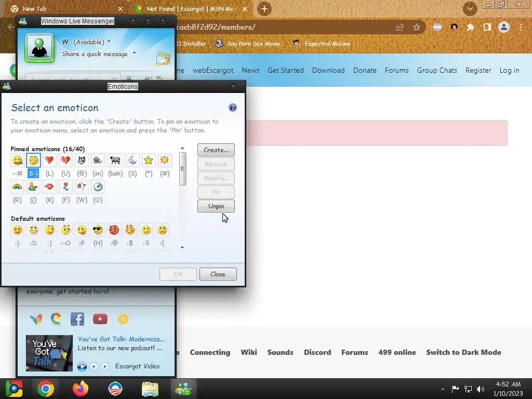Select the clock (O) emoticon

coord(98,187)
